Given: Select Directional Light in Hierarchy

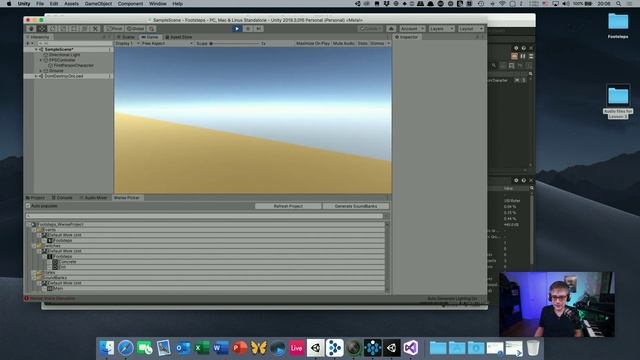Looking at the screenshot, I should pos(64,55).
